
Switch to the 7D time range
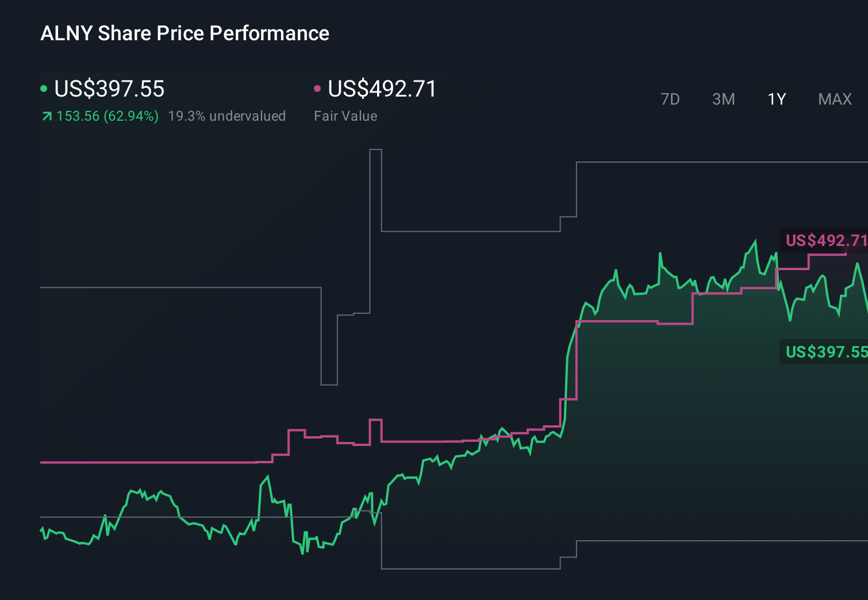click(670, 99)
